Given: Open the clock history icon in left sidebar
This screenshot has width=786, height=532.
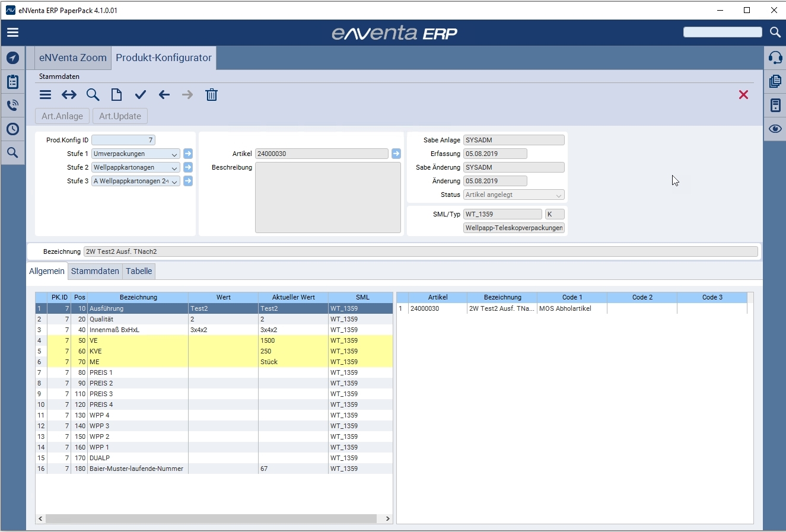Looking at the screenshot, I should point(12,129).
